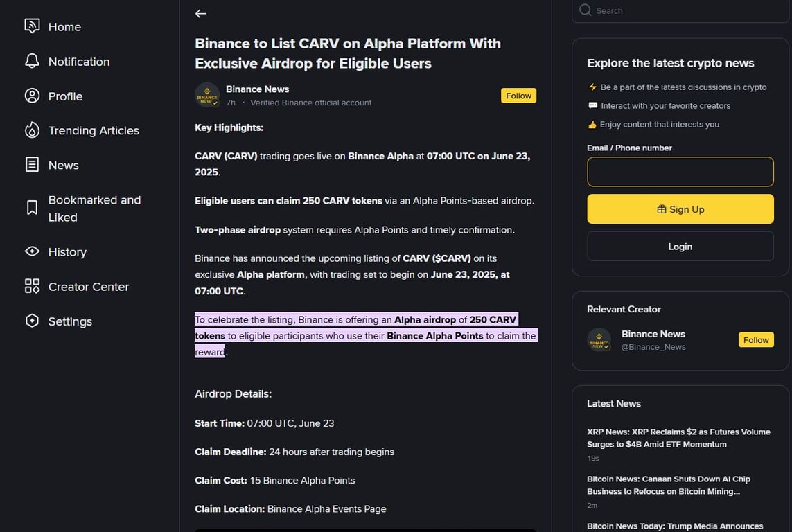Click the Email / Phone number field

[x=680, y=172]
